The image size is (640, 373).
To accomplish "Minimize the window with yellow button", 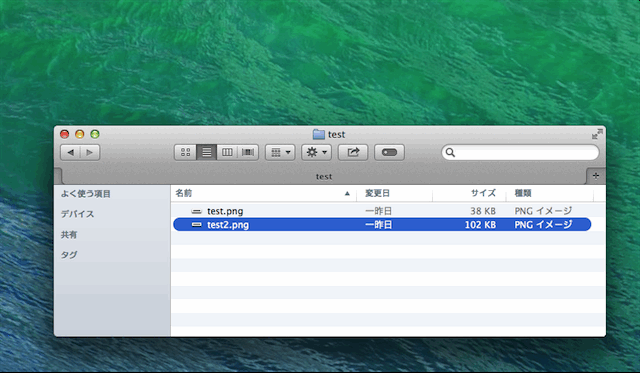I will pos(80,134).
